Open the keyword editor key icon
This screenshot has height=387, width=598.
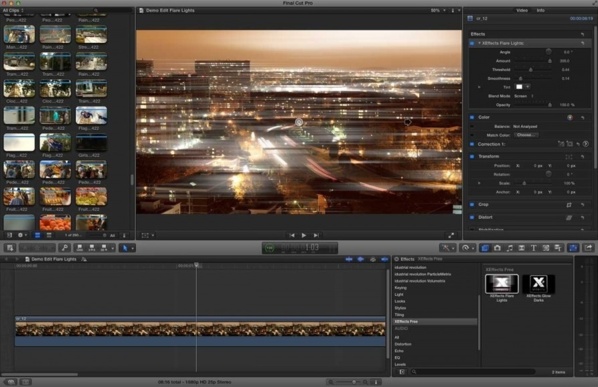point(65,248)
